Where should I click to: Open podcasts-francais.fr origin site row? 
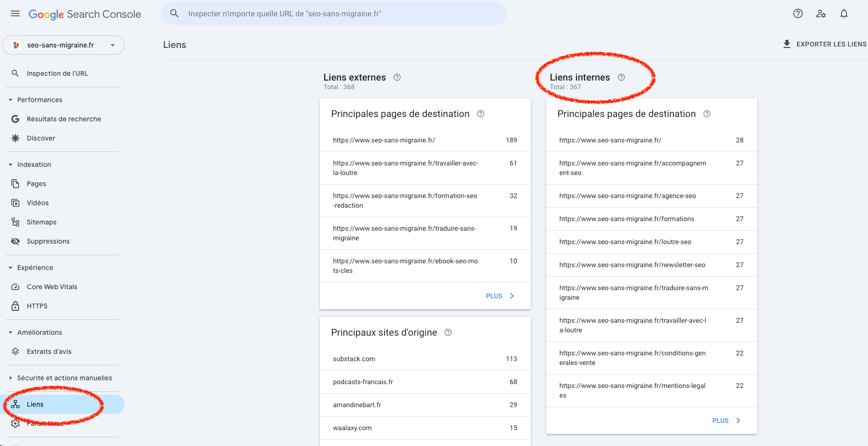(425, 382)
